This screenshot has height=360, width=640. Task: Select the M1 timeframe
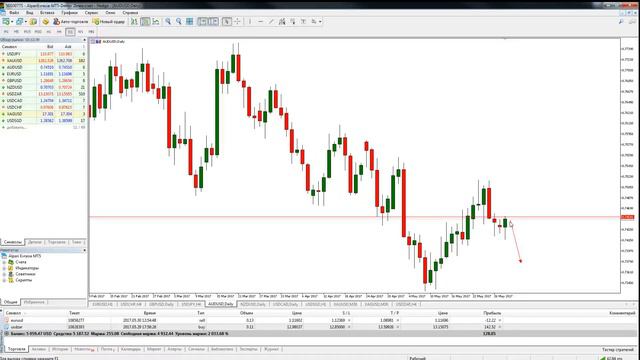click(6, 31)
